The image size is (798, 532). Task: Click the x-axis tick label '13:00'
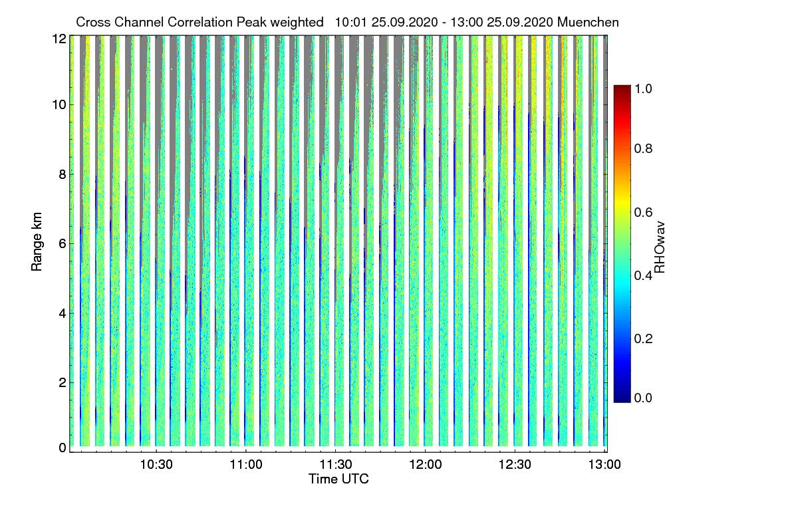(x=604, y=464)
